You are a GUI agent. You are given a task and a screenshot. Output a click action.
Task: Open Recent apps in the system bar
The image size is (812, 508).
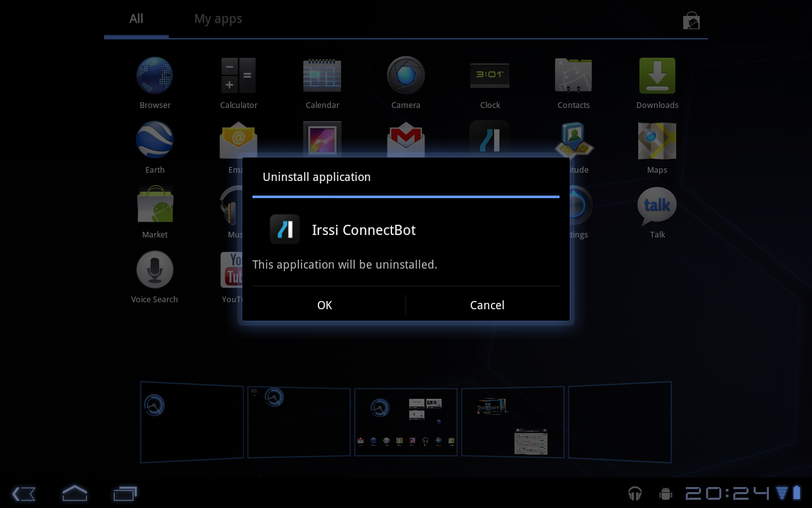click(125, 493)
